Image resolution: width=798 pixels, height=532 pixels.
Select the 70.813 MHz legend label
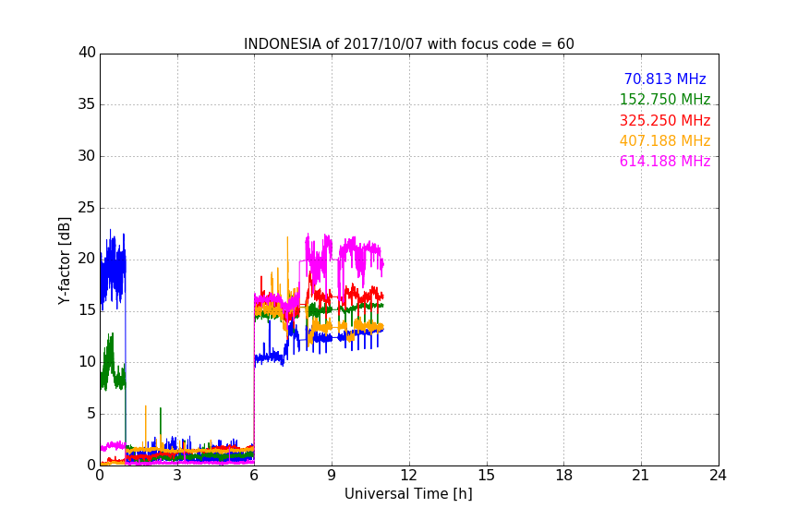(665, 79)
